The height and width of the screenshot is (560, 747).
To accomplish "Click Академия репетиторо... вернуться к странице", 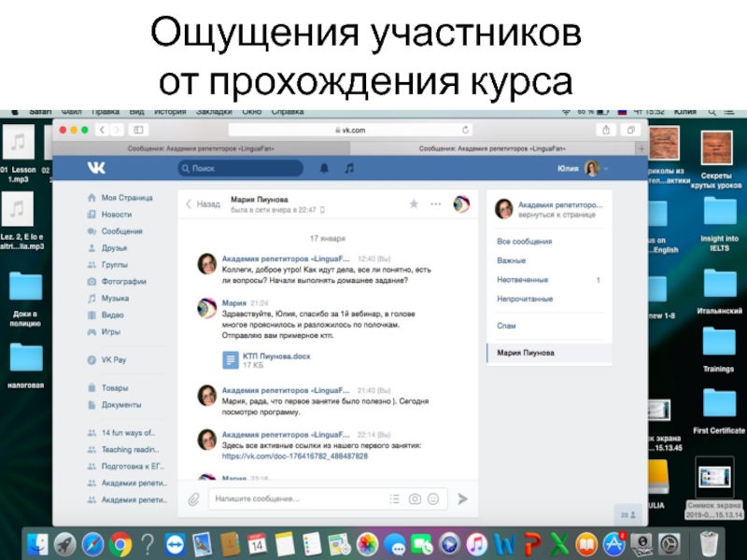I will pyautogui.click(x=549, y=209).
